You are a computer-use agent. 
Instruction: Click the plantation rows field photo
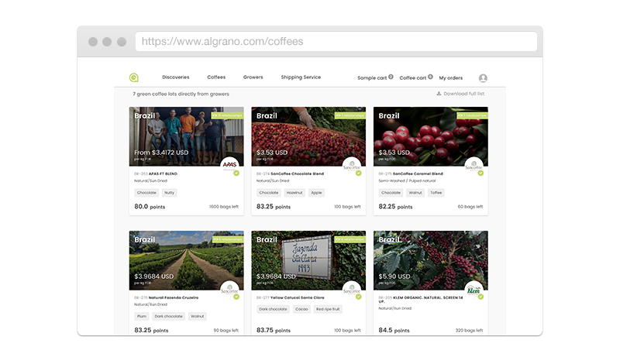pos(186,260)
